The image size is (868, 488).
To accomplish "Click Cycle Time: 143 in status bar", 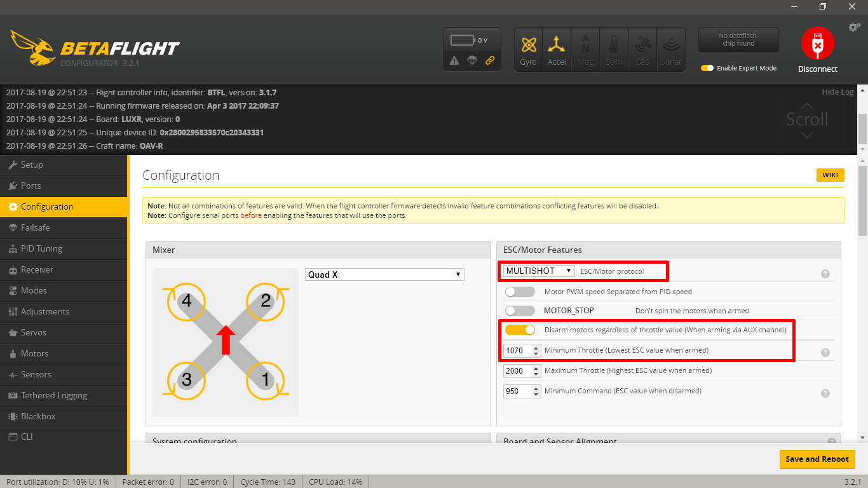I will (x=268, y=482).
